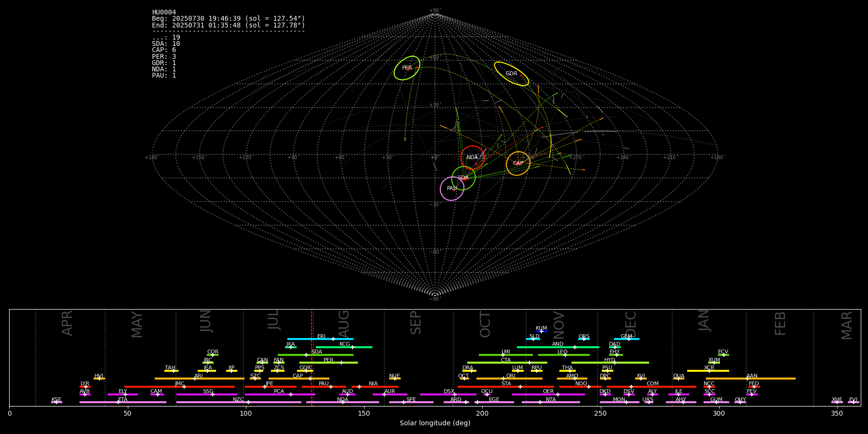This screenshot has height=434, width=868.
Task: Click the NZC pink shower bar
Action: 239,402
